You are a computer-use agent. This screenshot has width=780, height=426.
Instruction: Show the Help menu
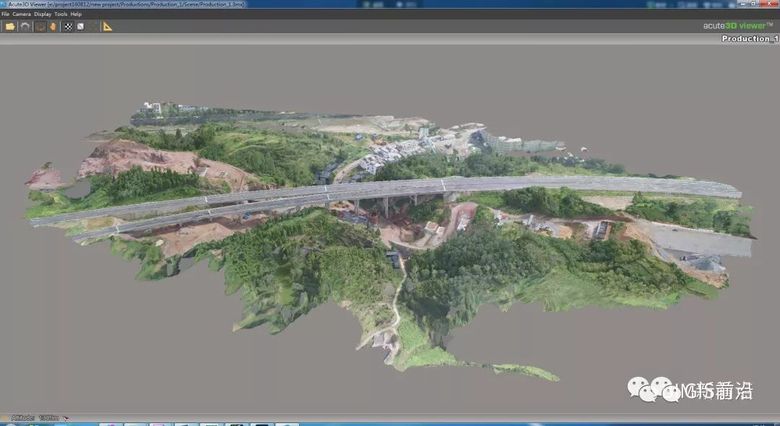76,14
